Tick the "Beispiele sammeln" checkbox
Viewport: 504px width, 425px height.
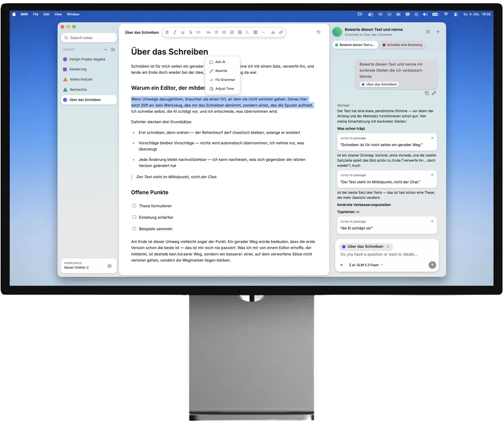(134, 229)
